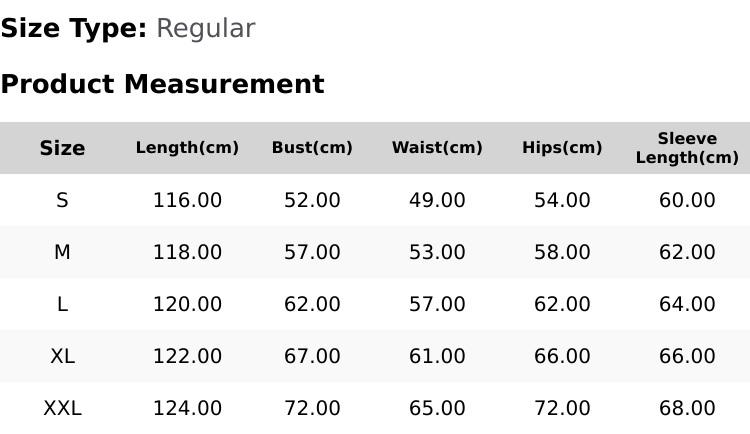The image size is (750, 434).
Task: Click the 116.00 length value for S
Action: [x=187, y=200]
